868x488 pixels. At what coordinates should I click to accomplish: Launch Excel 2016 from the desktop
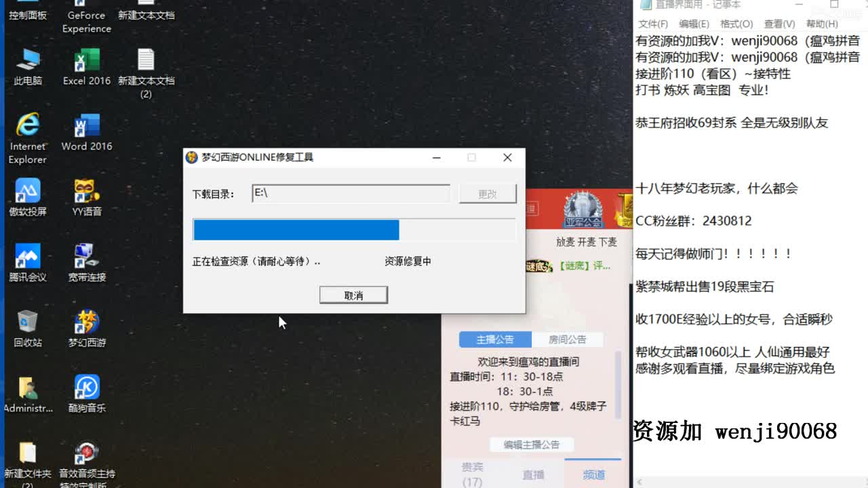87,67
